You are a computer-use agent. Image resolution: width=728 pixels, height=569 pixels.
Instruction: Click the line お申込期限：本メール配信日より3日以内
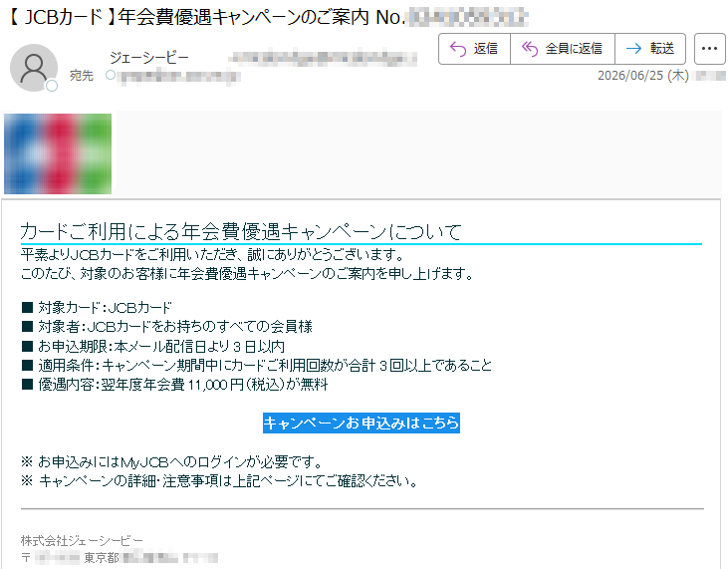(x=153, y=347)
